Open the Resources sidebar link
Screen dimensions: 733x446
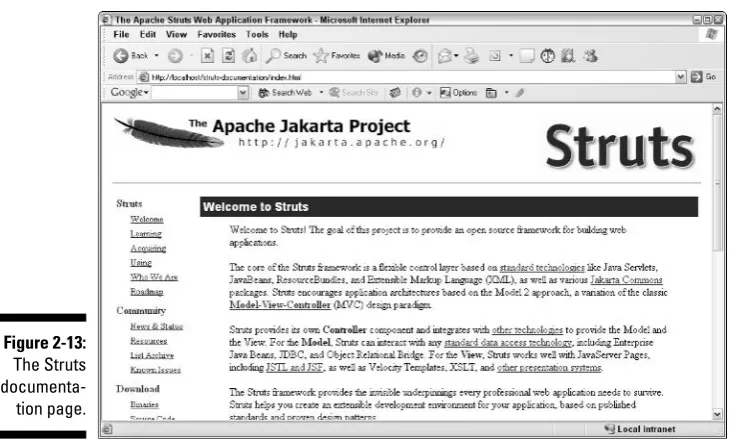[149, 341]
